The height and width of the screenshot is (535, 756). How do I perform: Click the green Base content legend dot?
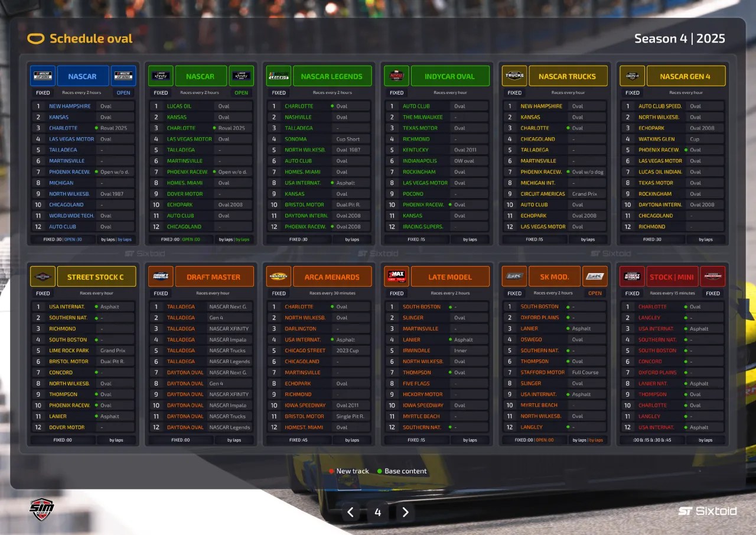380,471
